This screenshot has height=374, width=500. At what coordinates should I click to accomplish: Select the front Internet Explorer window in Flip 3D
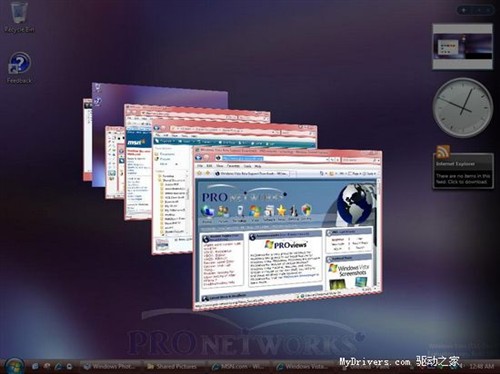point(287,229)
